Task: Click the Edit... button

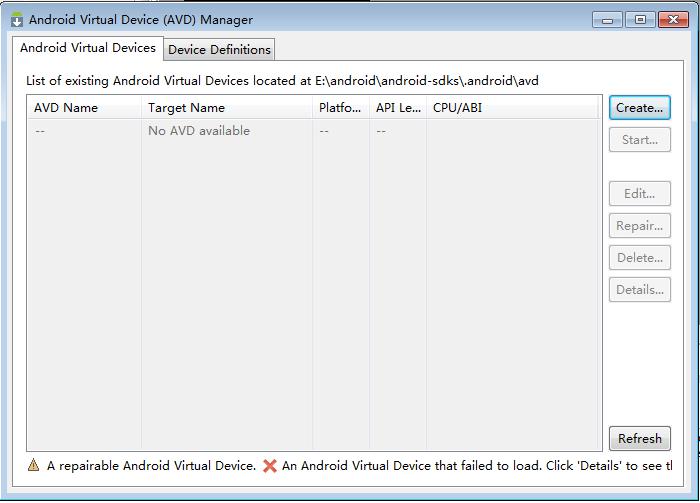Action: coord(640,194)
